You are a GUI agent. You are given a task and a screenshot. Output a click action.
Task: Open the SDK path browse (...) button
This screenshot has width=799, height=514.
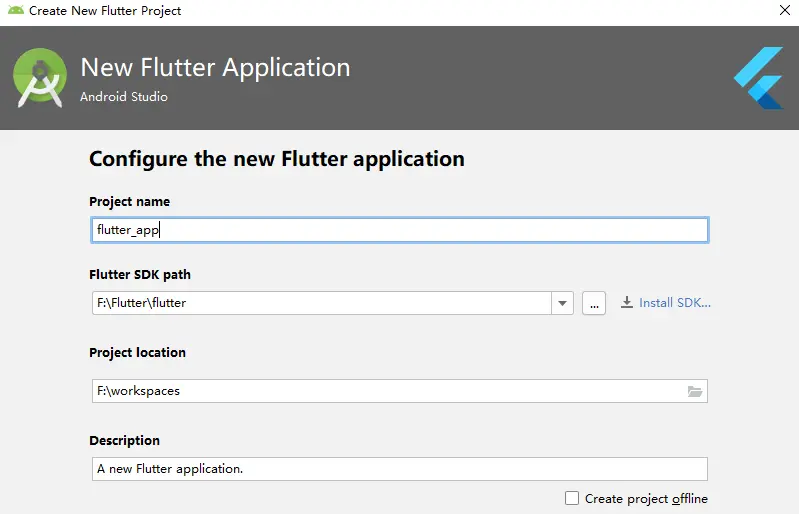tap(594, 303)
